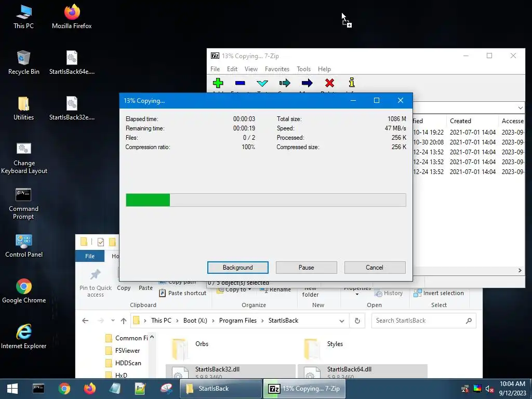
Task: Click Paste shortcut in Explorer ribbon
Action: tap(182, 293)
